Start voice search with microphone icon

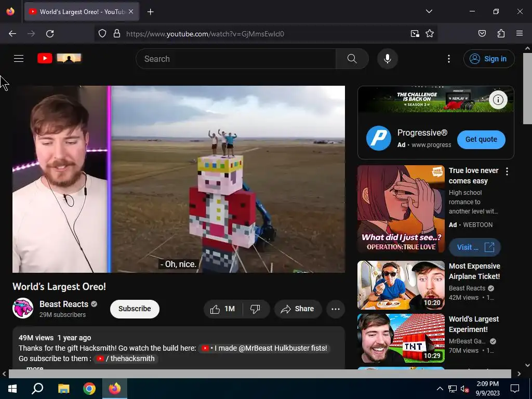pyautogui.click(x=388, y=59)
